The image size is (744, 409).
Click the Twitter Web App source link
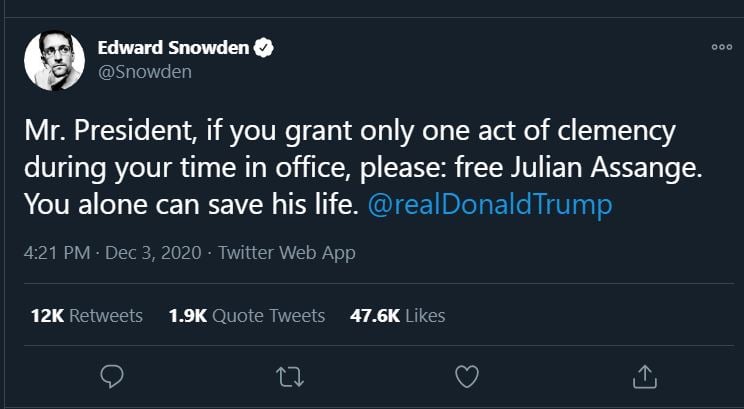pos(287,253)
